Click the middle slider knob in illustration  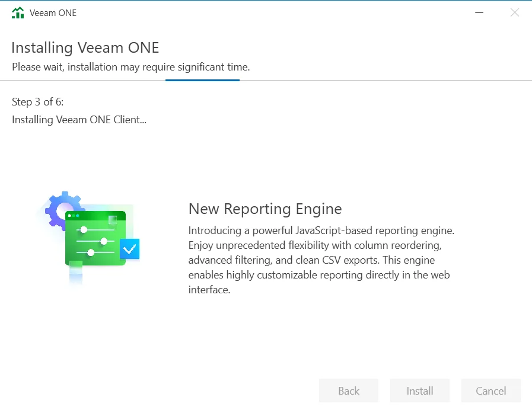click(x=104, y=241)
